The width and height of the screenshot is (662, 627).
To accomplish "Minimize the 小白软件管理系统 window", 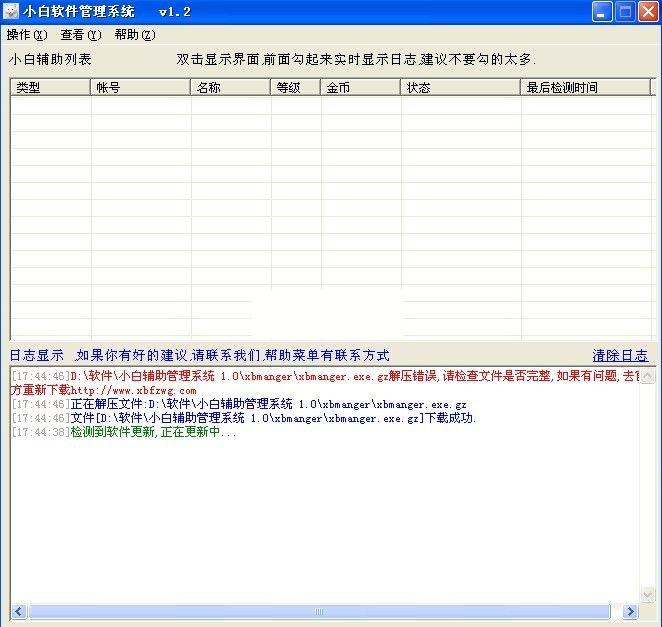I will point(602,12).
